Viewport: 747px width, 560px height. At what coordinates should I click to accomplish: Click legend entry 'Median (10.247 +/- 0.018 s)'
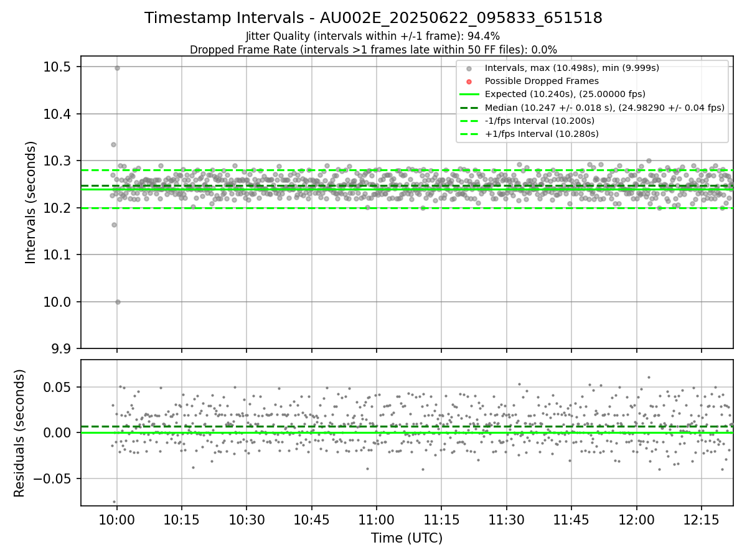(x=604, y=108)
